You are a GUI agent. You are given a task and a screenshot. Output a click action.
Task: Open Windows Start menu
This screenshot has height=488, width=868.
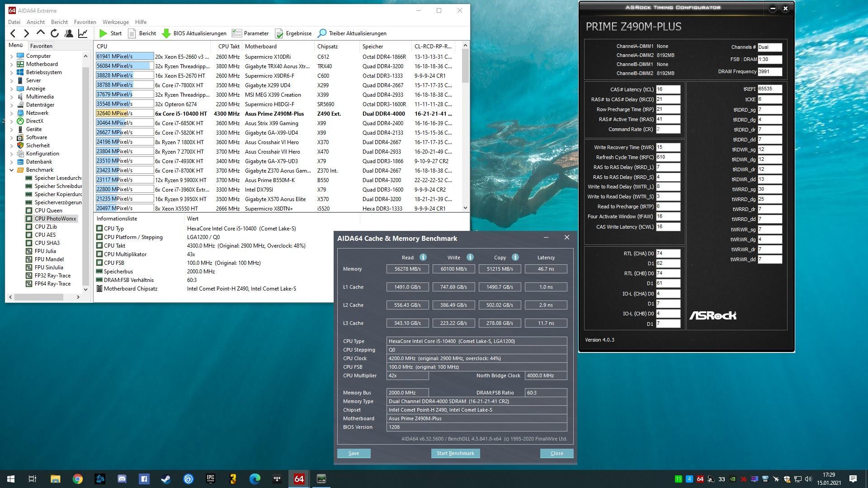pos(11,479)
